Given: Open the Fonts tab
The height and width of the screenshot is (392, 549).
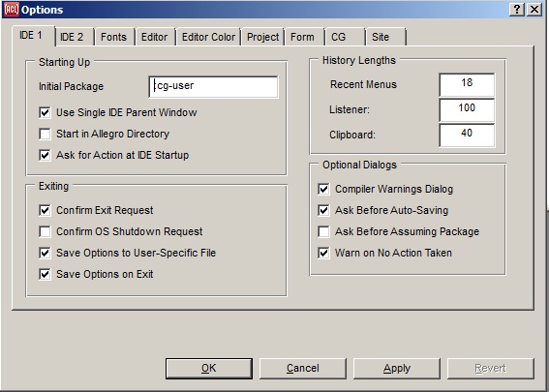Looking at the screenshot, I should tap(114, 37).
